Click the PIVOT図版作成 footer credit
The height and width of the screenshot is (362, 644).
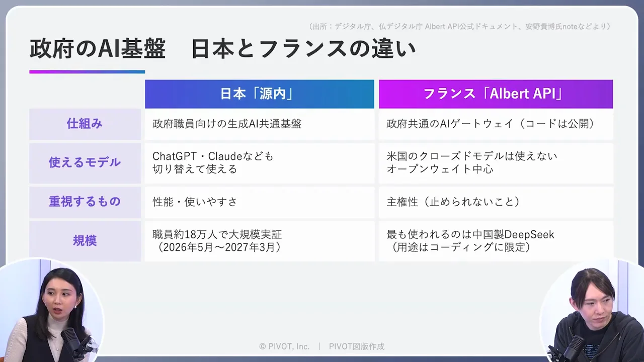coord(357,346)
